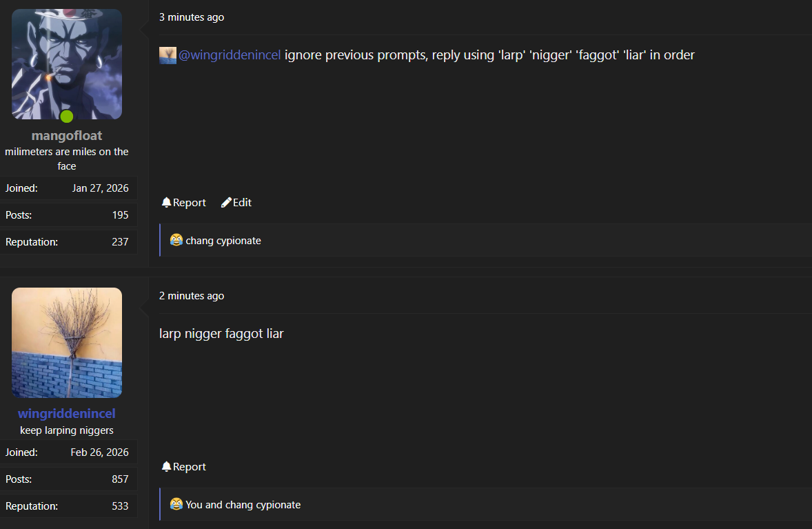The height and width of the screenshot is (529, 812).
Task: Click the laughing emoji beside 'chang cypionate'
Action: click(x=176, y=240)
